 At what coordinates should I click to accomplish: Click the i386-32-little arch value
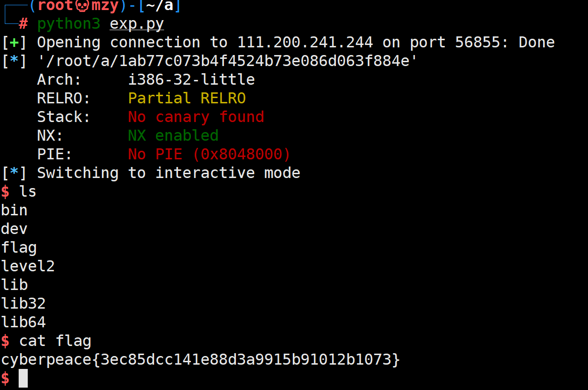[x=191, y=79]
